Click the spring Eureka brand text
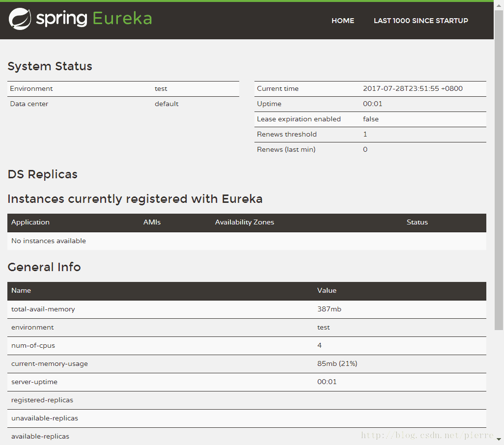Image resolution: width=504 pixels, height=445 pixels. pos(94,18)
